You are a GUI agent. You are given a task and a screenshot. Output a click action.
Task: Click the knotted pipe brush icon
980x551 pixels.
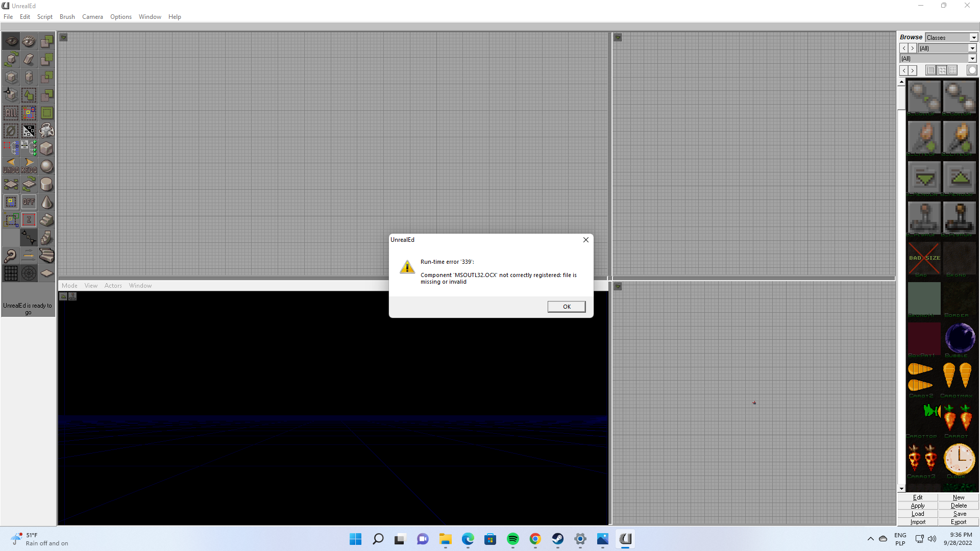point(47,131)
